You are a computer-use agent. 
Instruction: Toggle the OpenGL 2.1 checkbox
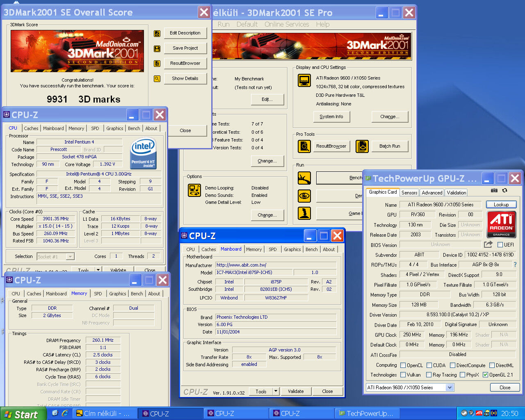click(x=485, y=375)
